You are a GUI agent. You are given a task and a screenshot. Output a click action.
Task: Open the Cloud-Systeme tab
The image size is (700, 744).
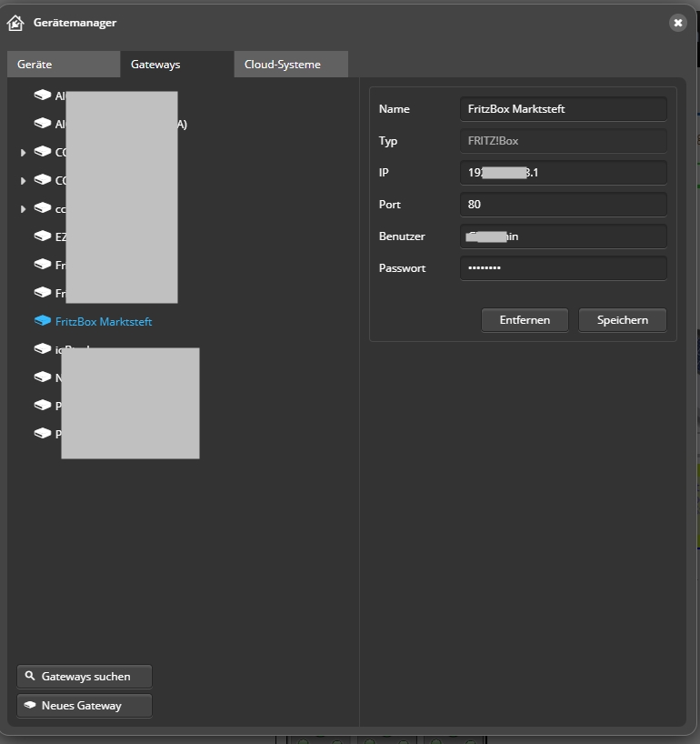pos(291,64)
